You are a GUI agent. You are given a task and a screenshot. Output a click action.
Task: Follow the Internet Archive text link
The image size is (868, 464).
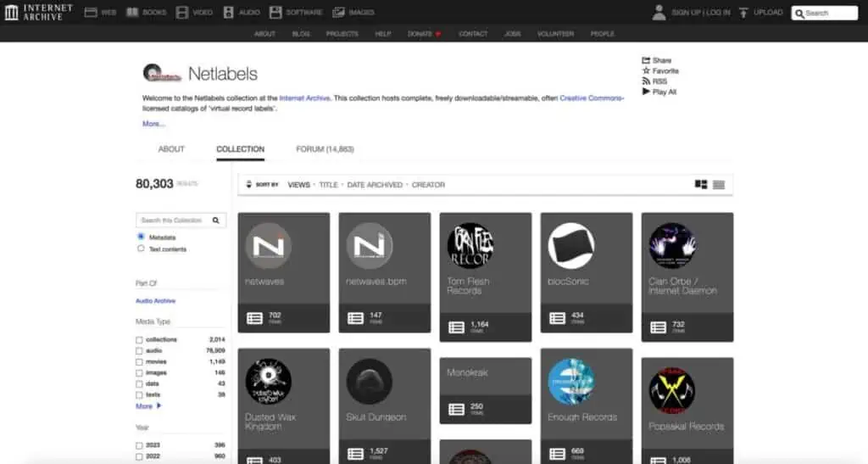tap(304, 98)
